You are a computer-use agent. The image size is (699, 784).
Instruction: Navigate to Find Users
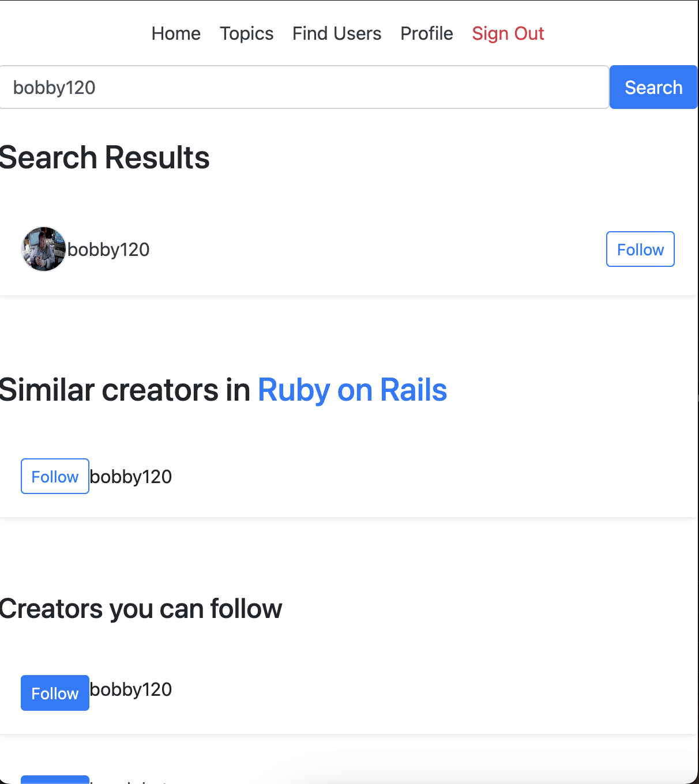pyautogui.click(x=337, y=33)
